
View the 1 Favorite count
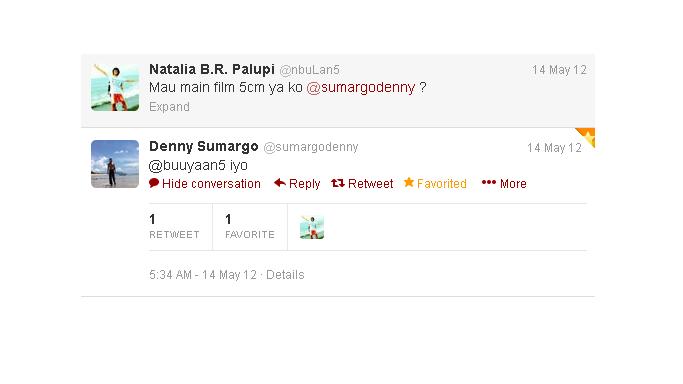pos(250,226)
